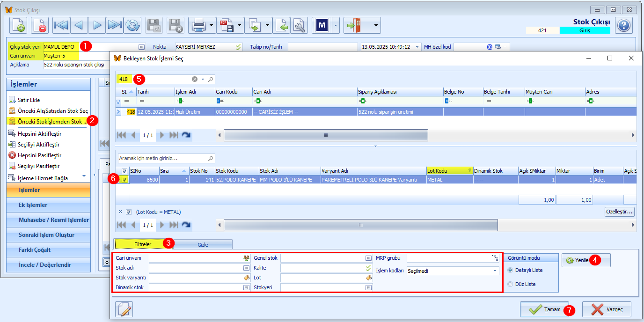The image size is (644, 322).
Task: Select Düz Liste view mode
Action: 511,284
